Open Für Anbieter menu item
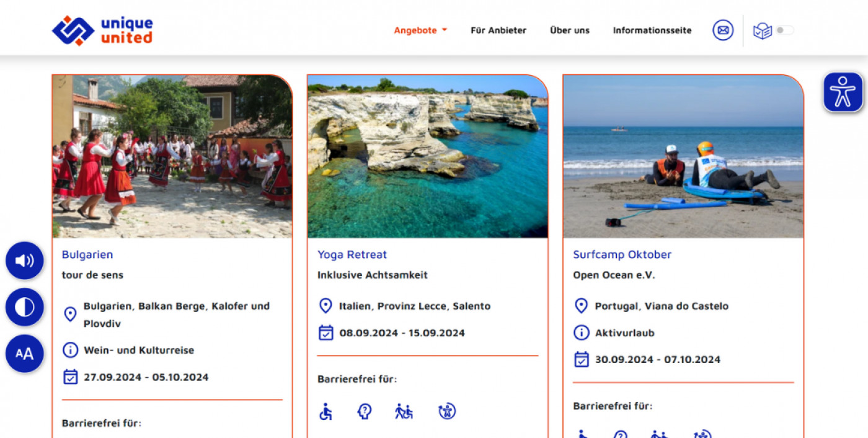Screen dimensions: 868x438 [498, 30]
